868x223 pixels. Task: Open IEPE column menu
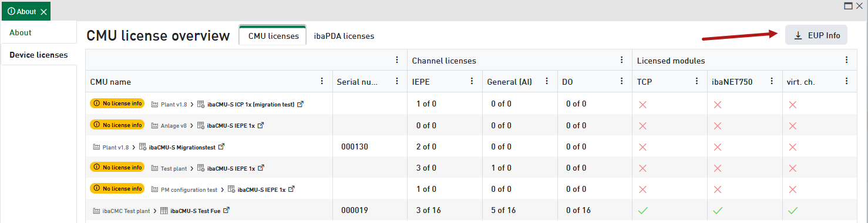point(472,82)
